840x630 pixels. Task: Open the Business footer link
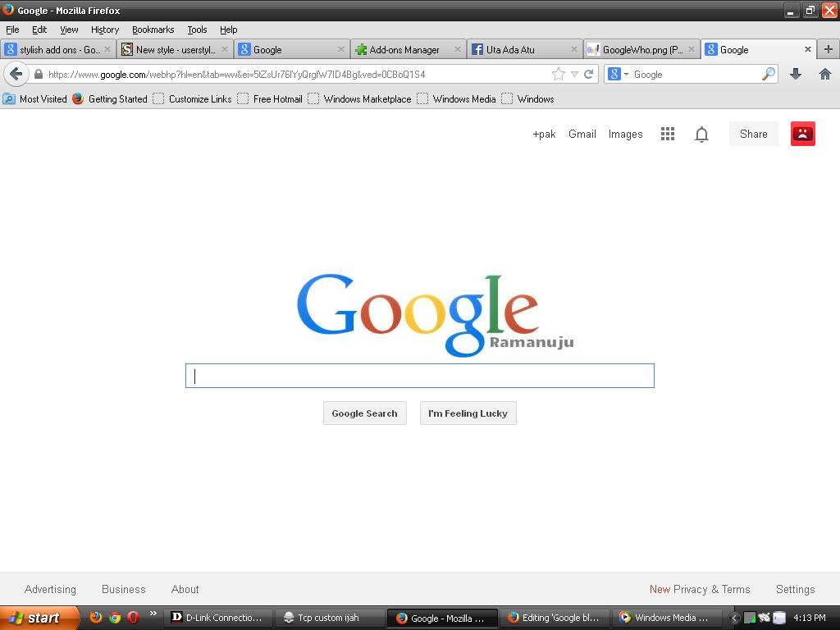point(124,589)
